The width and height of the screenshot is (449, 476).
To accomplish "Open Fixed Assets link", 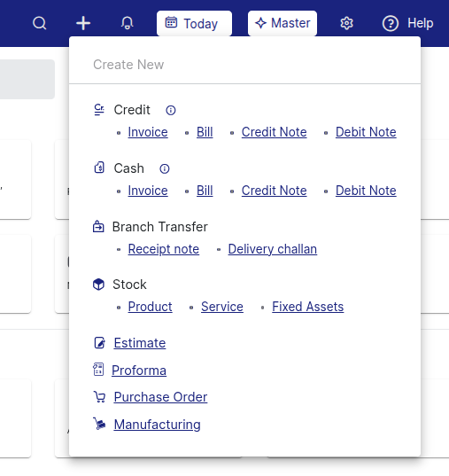I will tap(308, 307).
